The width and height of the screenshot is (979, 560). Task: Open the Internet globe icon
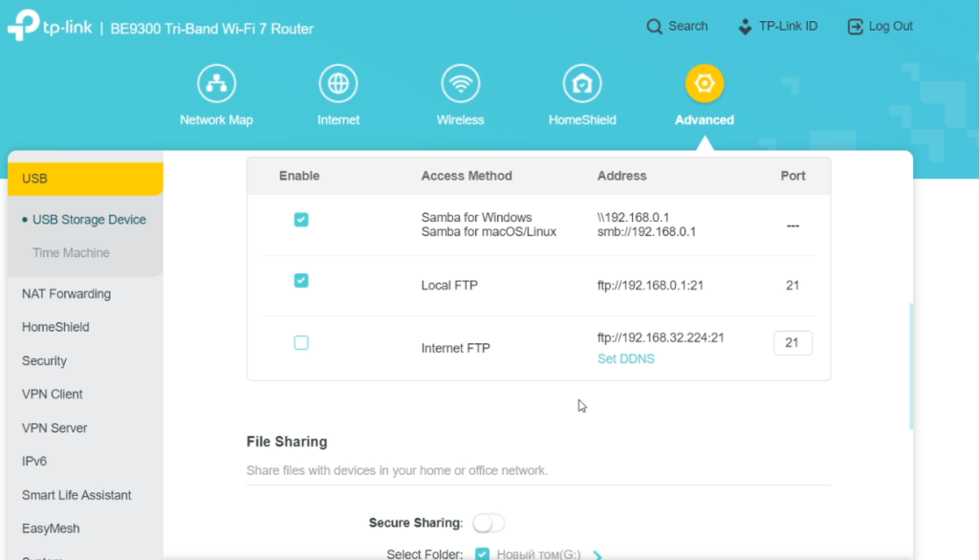(338, 83)
